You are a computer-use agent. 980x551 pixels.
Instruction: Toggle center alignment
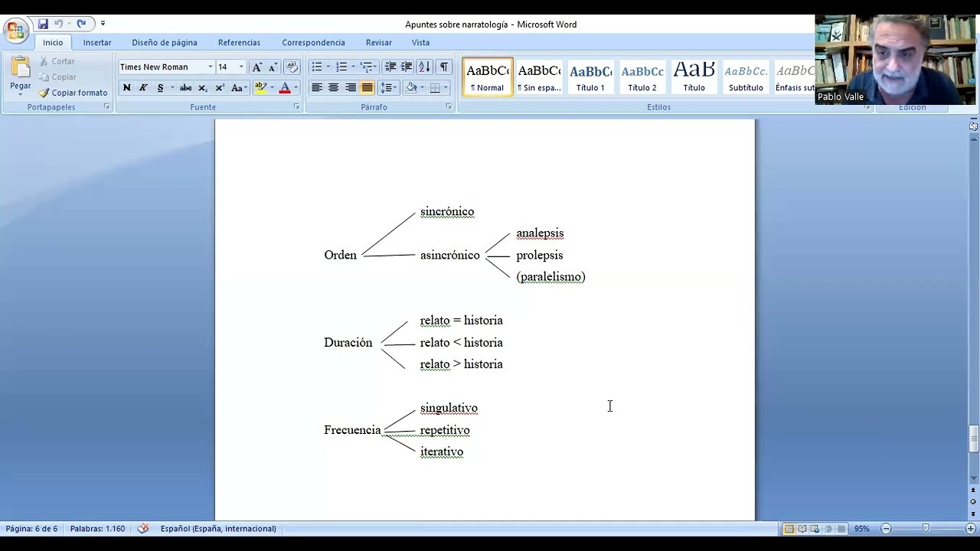coord(334,88)
